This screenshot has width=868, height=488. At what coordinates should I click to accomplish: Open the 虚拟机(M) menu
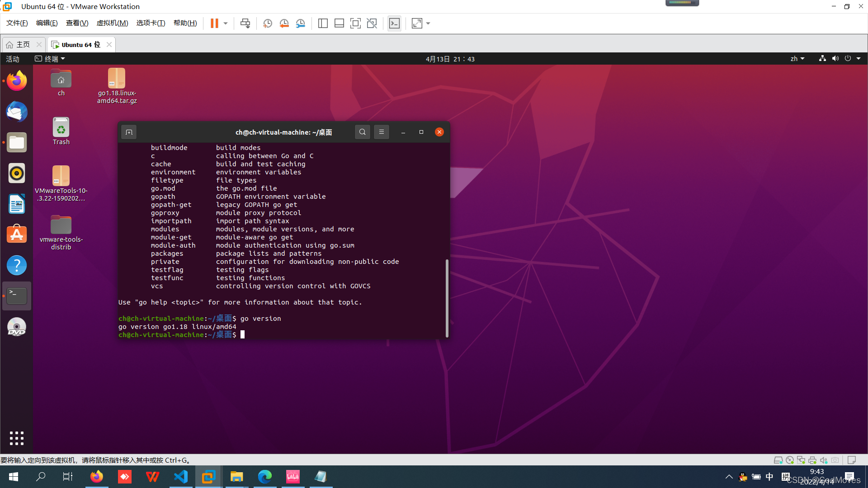(x=112, y=23)
